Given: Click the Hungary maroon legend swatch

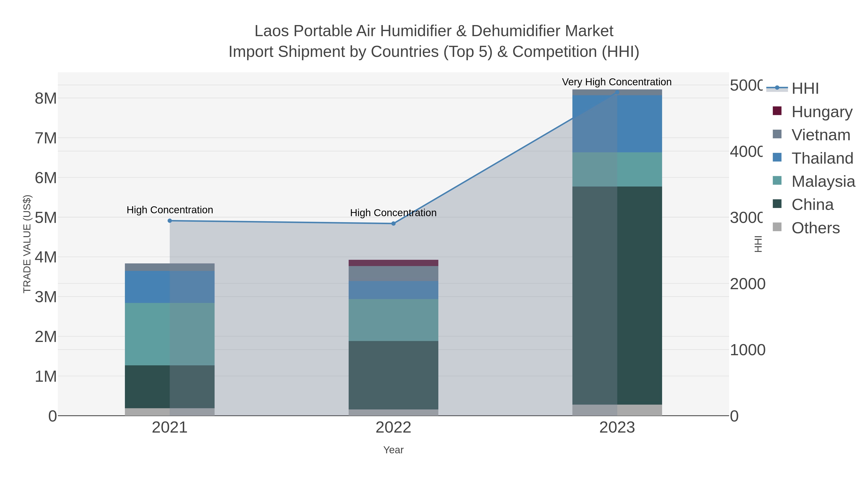Looking at the screenshot, I should click(777, 111).
